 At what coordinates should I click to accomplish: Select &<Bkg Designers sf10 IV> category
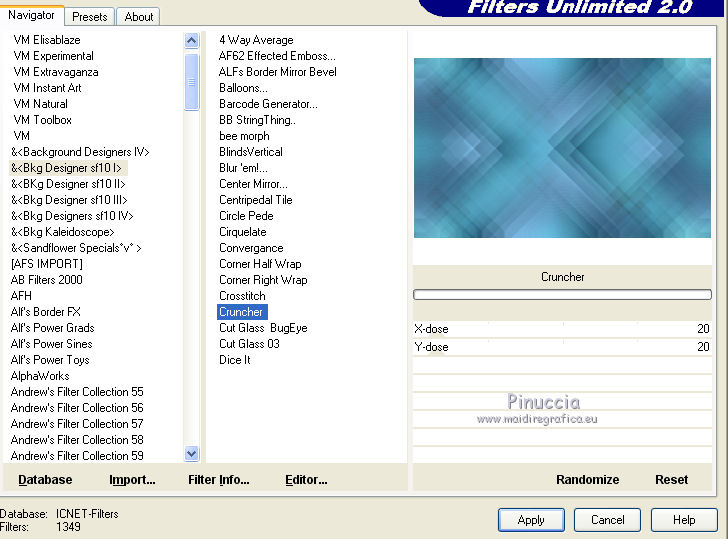coord(72,216)
